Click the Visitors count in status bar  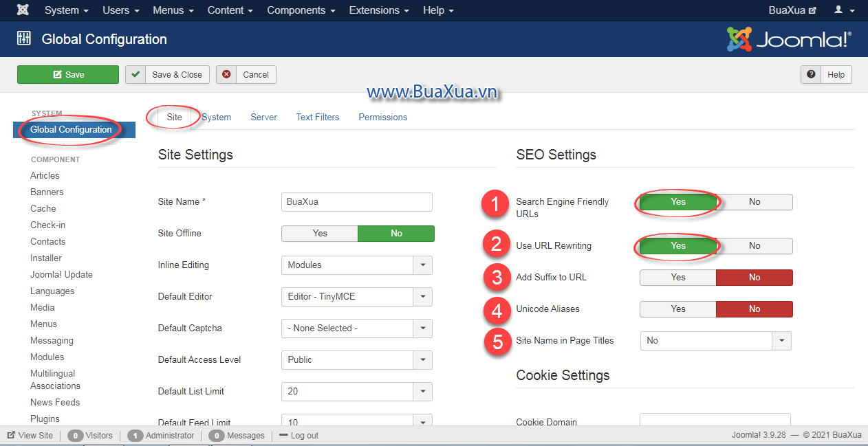tap(90, 436)
